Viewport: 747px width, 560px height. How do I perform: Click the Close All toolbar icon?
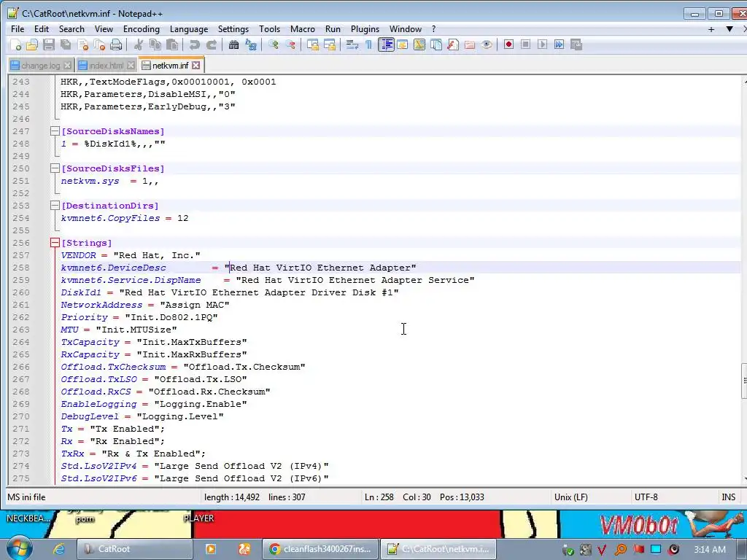[99, 44]
